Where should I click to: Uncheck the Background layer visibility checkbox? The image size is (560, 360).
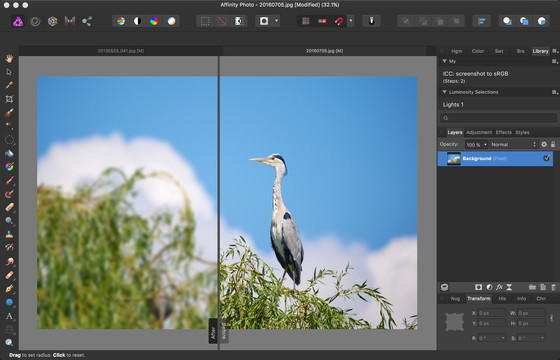[546, 158]
